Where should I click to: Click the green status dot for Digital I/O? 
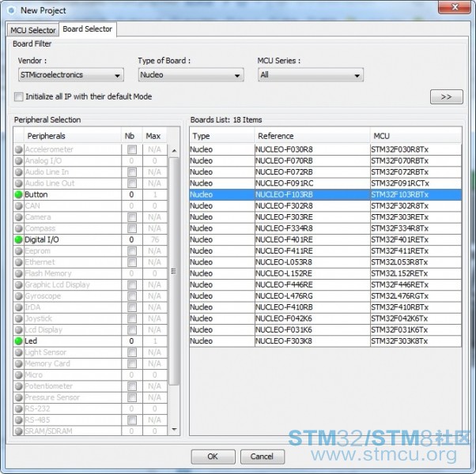click(x=18, y=239)
